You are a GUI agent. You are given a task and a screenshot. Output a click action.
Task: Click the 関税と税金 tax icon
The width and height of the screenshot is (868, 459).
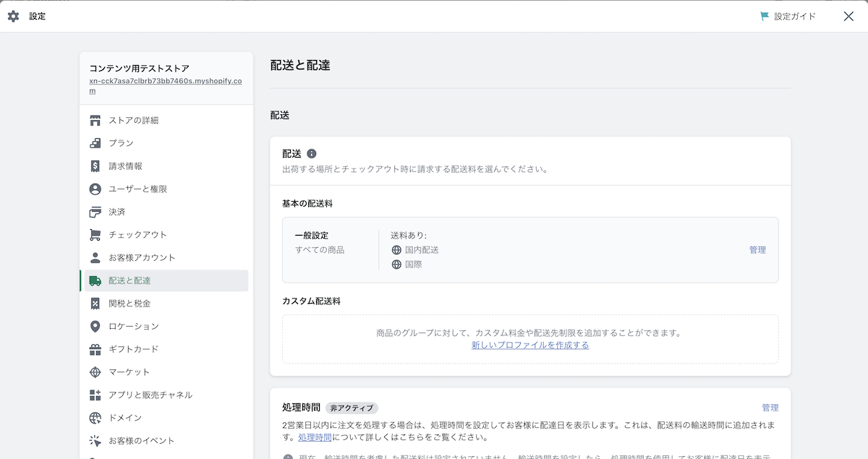pos(95,303)
